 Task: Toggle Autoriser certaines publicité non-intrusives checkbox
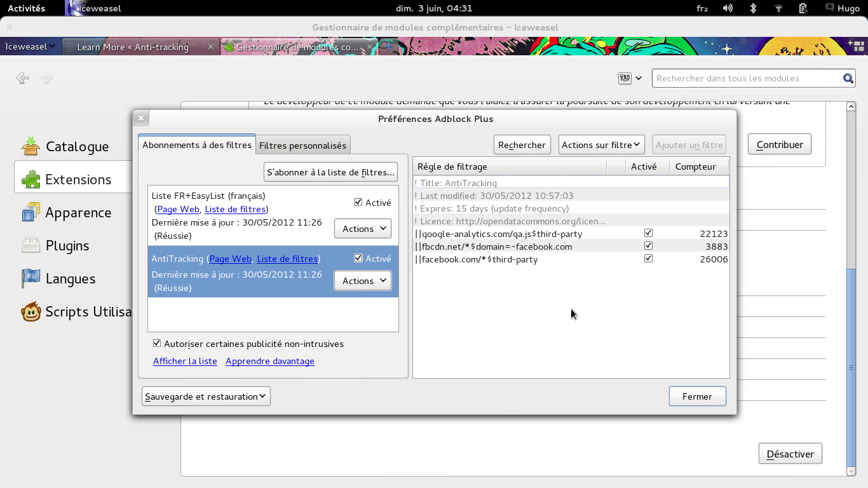tap(157, 343)
